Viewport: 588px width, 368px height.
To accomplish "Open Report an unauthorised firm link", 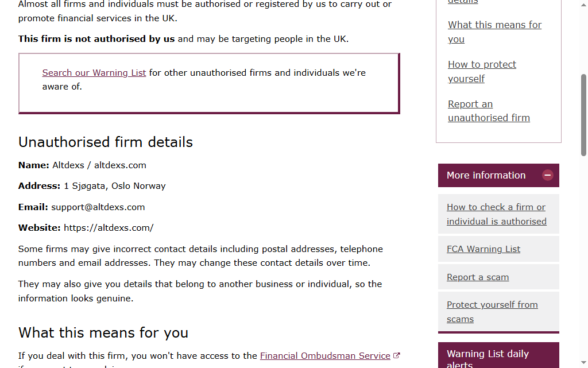I will (489, 111).
